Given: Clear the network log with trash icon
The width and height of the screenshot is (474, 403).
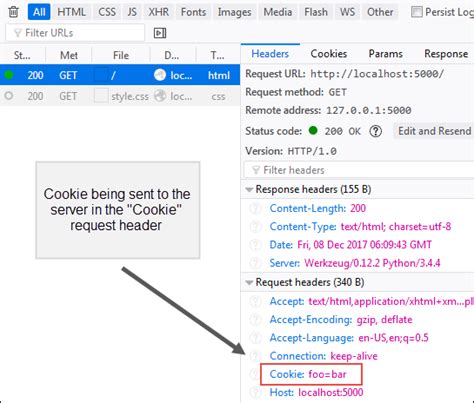Looking at the screenshot, I should [13, 12].
